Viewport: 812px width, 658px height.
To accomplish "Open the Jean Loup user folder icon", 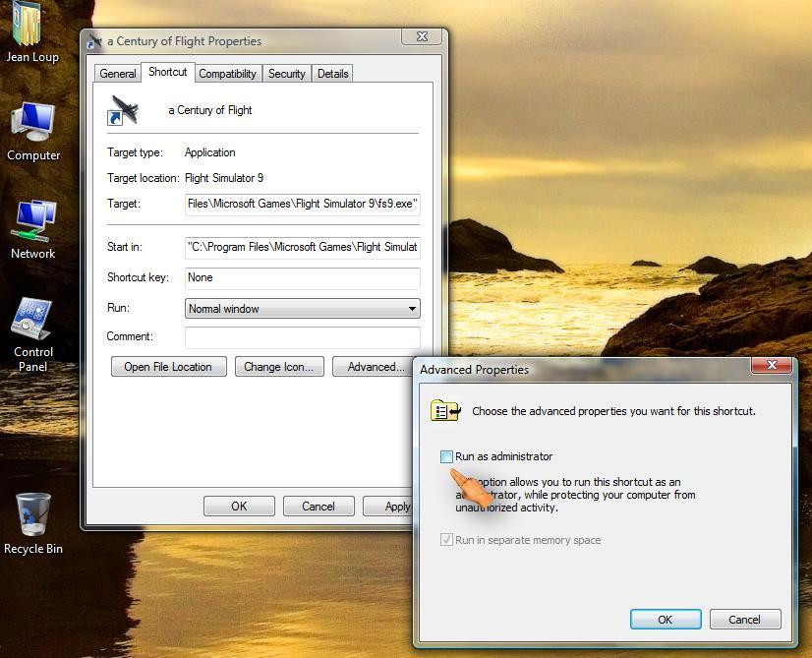I will [32, 31].
